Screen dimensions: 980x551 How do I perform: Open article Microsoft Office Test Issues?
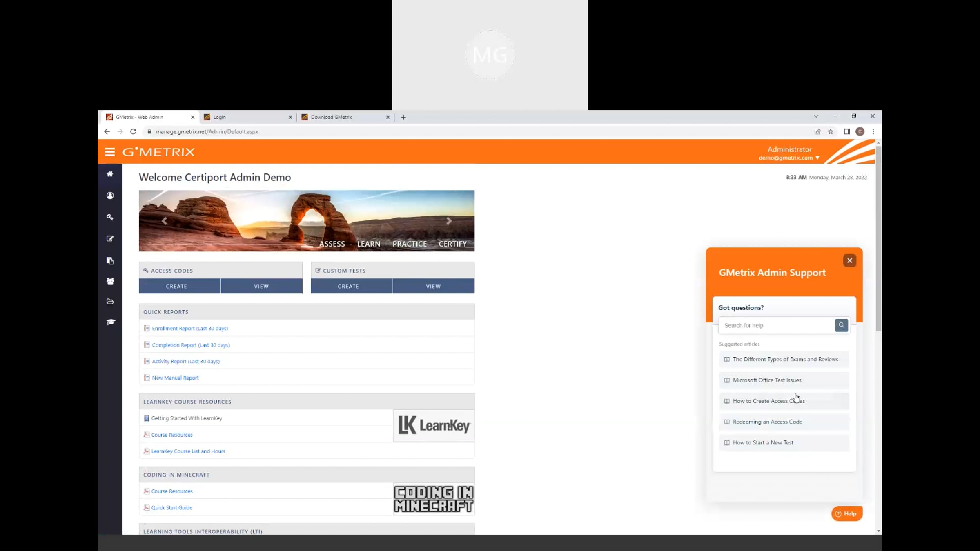click(x=784, y=380)
